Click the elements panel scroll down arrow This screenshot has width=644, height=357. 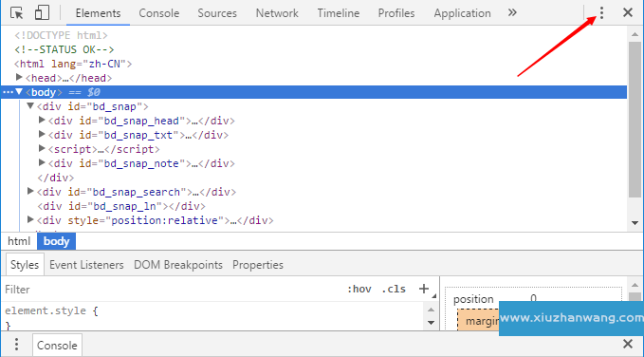tap(635, 222)
